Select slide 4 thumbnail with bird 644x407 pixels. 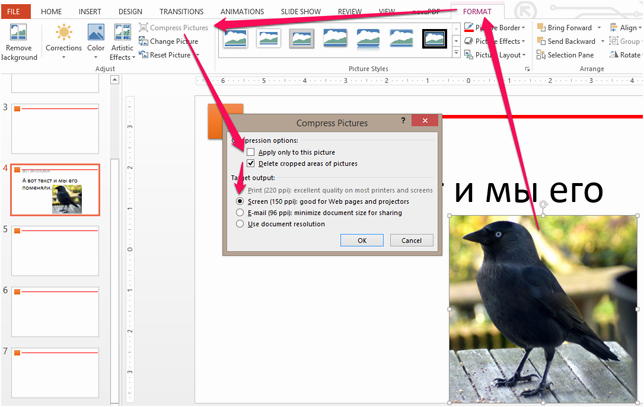[x=55, y=190]
